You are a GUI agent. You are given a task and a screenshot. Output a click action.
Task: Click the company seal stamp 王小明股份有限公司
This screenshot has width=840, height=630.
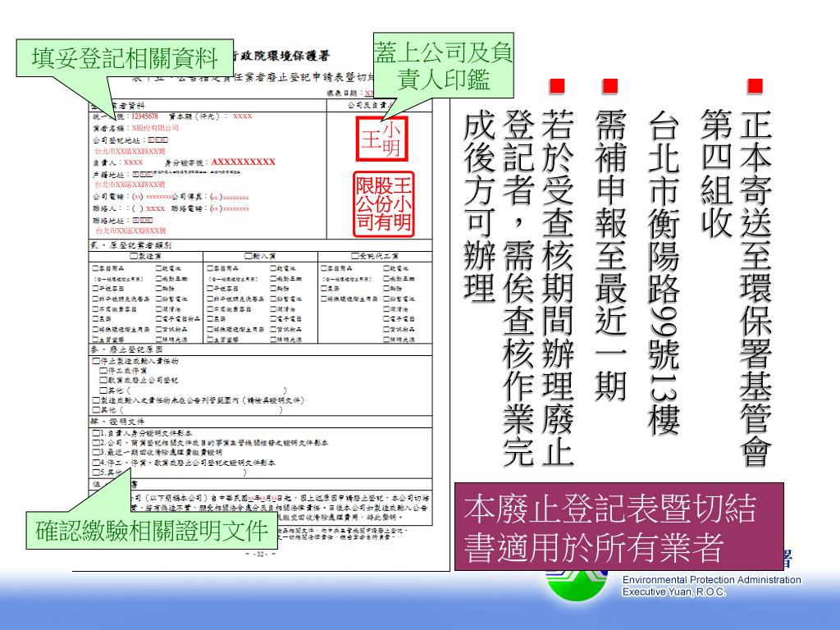(x=384, y=204)
